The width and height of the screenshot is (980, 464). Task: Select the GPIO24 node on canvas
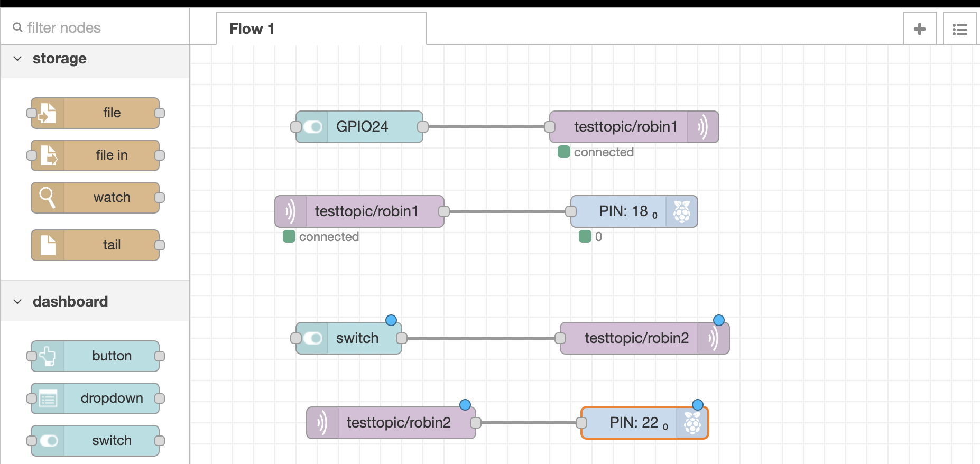(x=359, y=127)
